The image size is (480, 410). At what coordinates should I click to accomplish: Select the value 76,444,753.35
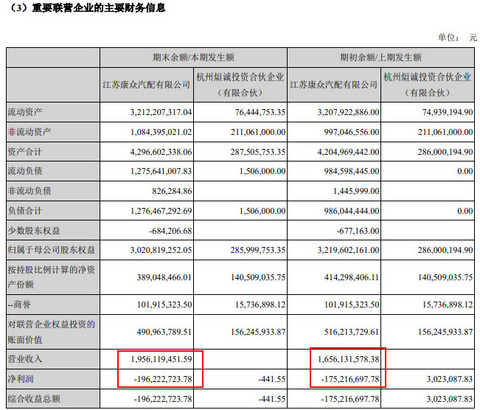[260, 112]
